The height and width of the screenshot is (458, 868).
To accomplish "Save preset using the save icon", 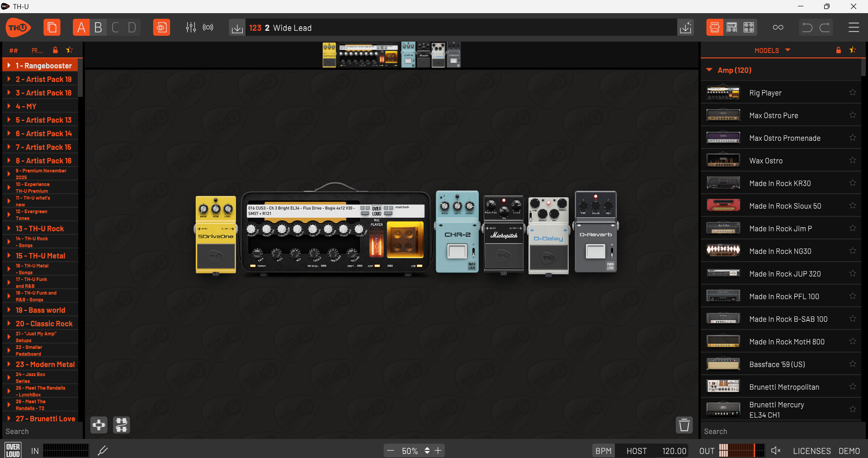I will [686, 28].
